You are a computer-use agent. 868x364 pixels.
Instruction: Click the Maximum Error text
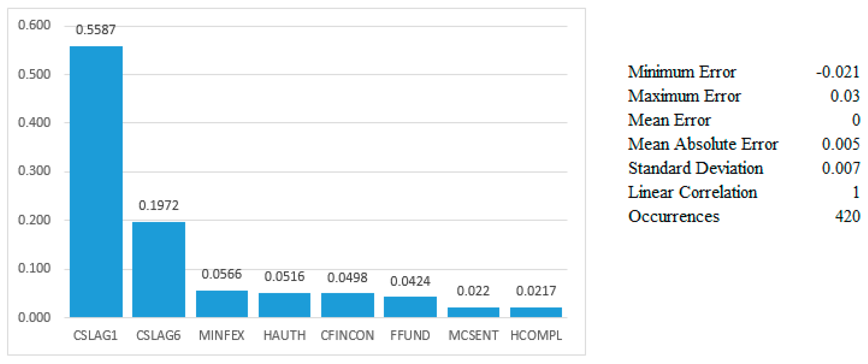(x=684, y=96)
